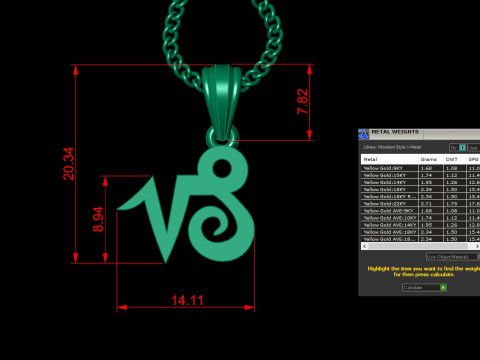Click the green arrow beside Calculate

pyautogui.click(x=443, y=287)
